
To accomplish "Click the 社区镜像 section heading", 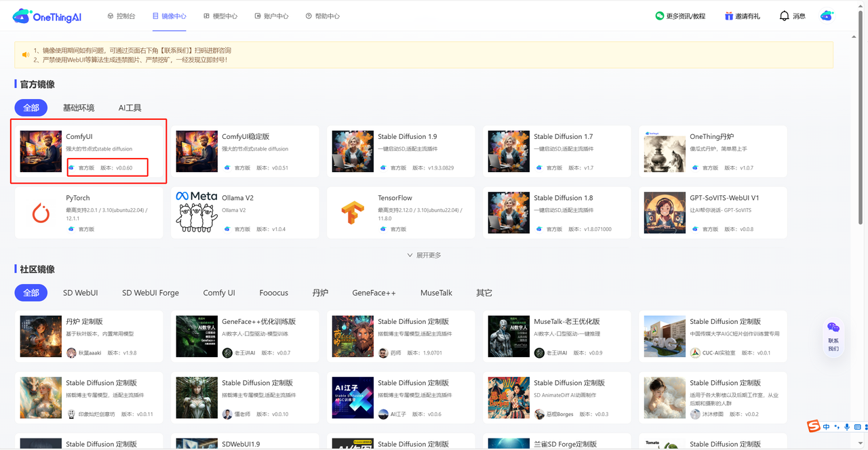I will click(x=37, y=270).
